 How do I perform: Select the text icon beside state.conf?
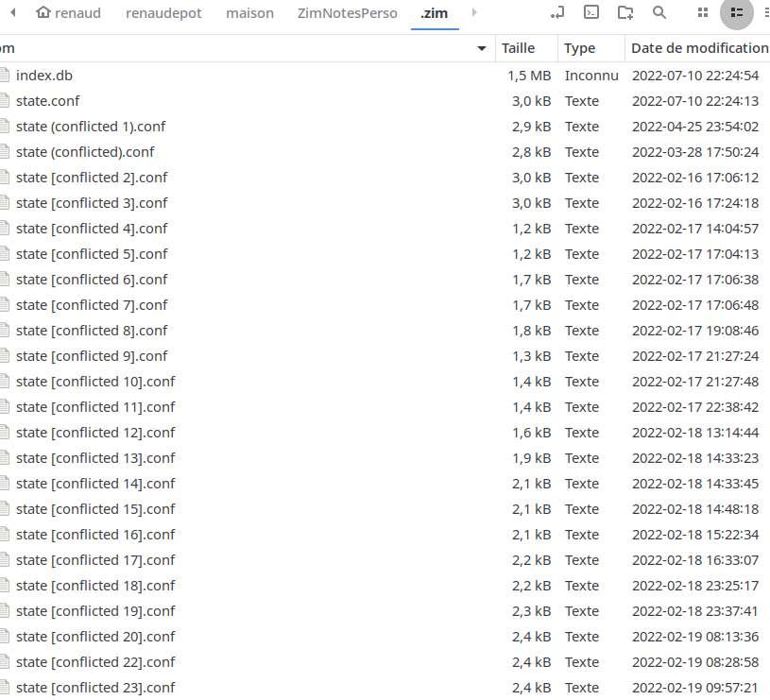5,100
